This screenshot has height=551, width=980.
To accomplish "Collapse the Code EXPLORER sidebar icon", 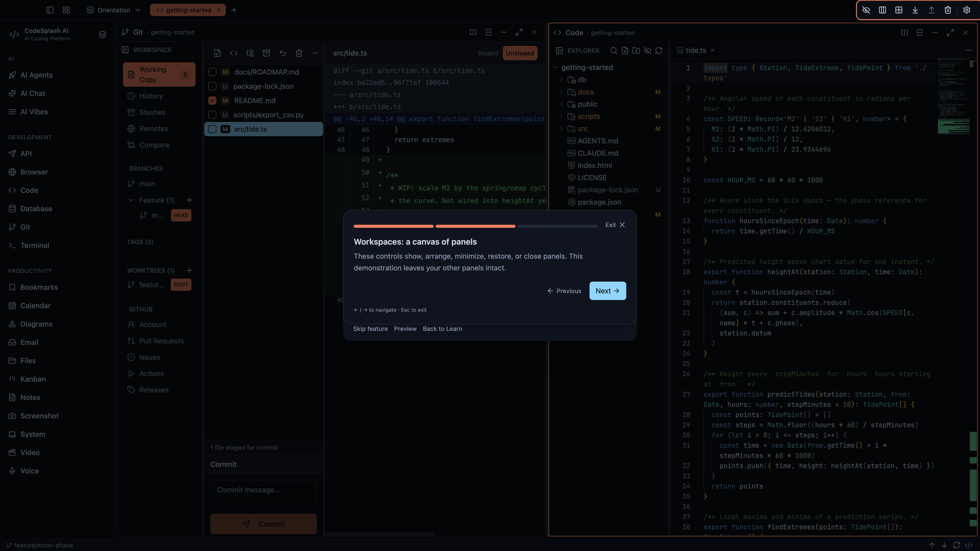I will click(x=559, y=51).
